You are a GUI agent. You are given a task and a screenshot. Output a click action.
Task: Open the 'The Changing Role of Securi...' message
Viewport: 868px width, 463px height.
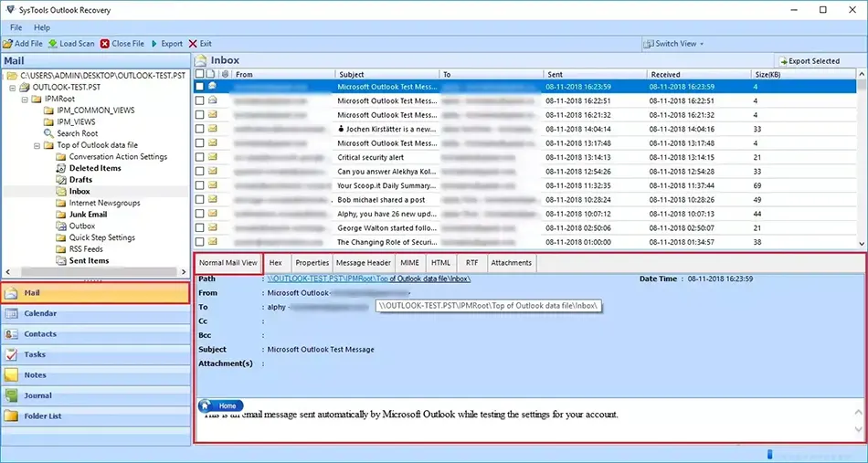[387, 242]
